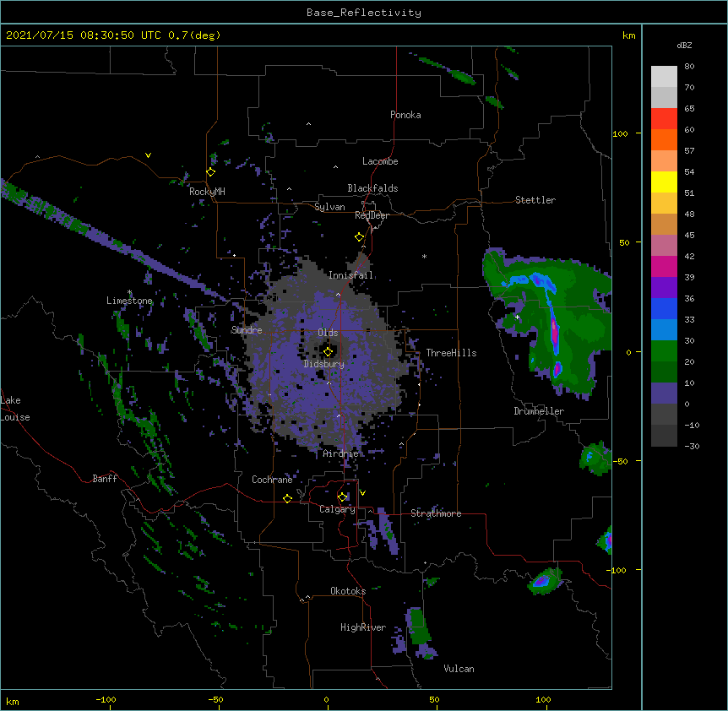Select the Limestone label
The width and height of the screenshot is (728, 711).
pos(129,301)
